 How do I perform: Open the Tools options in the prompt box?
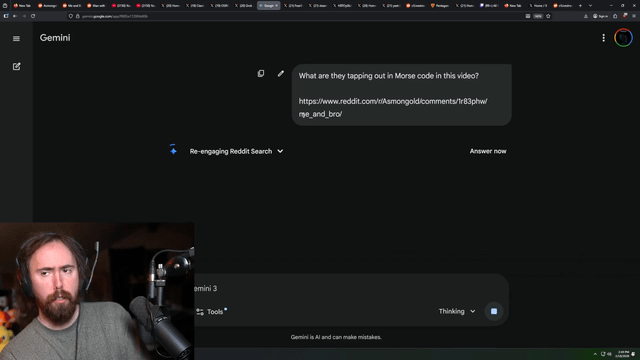pos(211,311)
